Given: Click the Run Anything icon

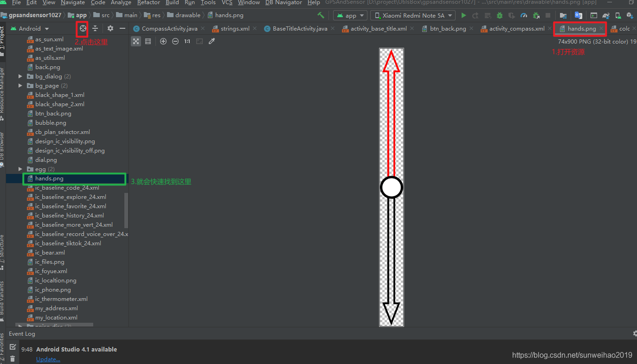Looking at the screenshot, I should [593, 15].
